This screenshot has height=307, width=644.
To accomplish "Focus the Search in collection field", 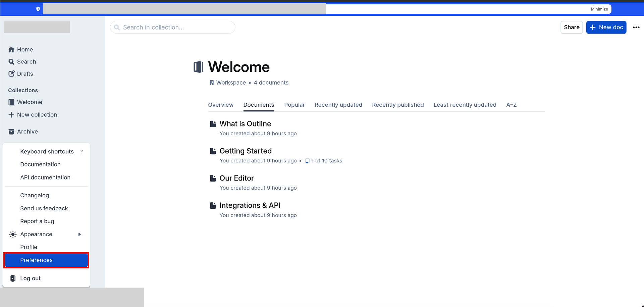I will (x=172, y=28).
